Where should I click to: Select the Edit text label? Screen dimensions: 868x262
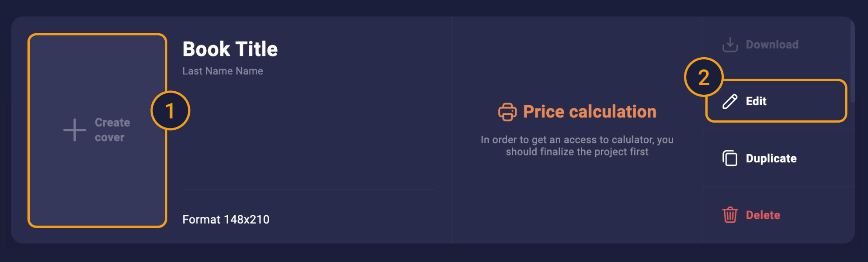coord(756,101)
